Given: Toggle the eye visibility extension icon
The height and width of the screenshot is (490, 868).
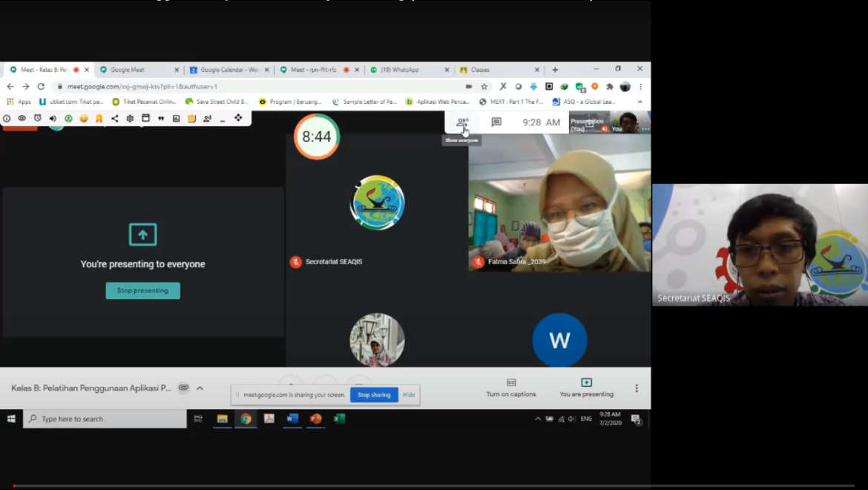Looking at the screenshot, I should click(x=22, y=117).
